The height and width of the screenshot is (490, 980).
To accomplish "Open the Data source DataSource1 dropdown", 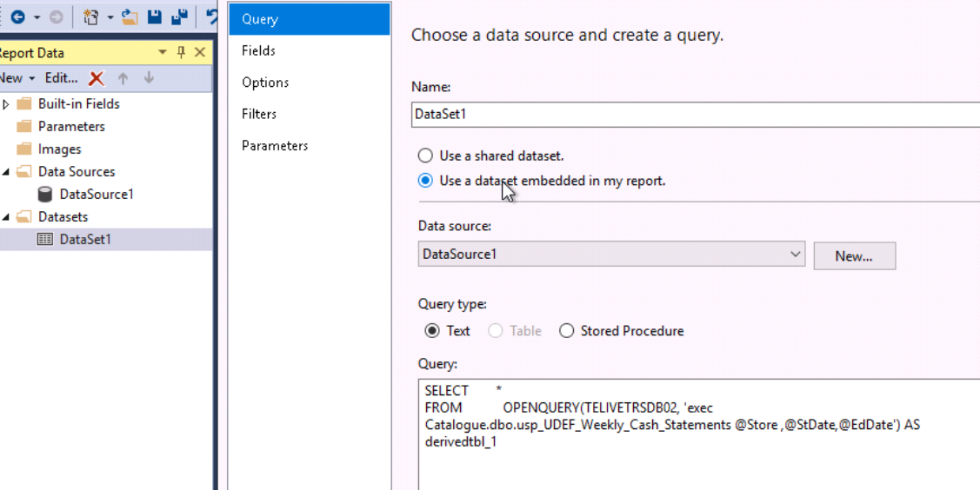I will tap(611, 254).
